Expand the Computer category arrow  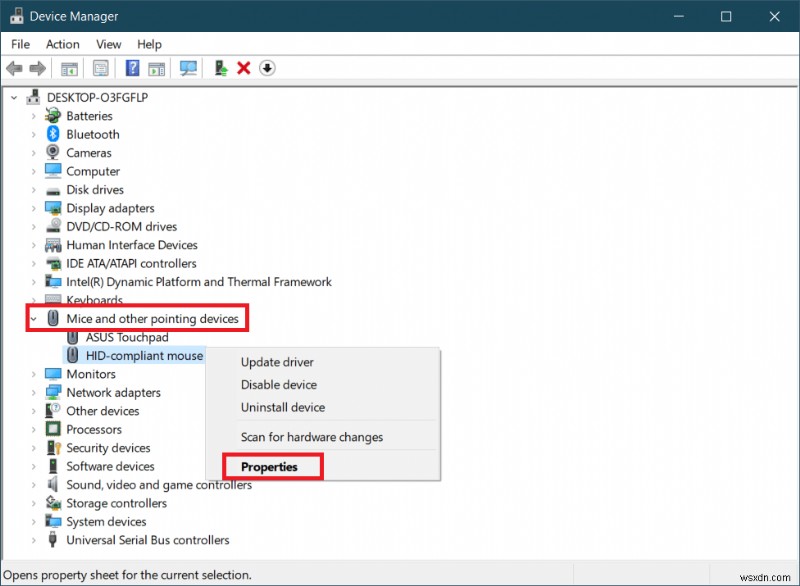tap(34, 171)
